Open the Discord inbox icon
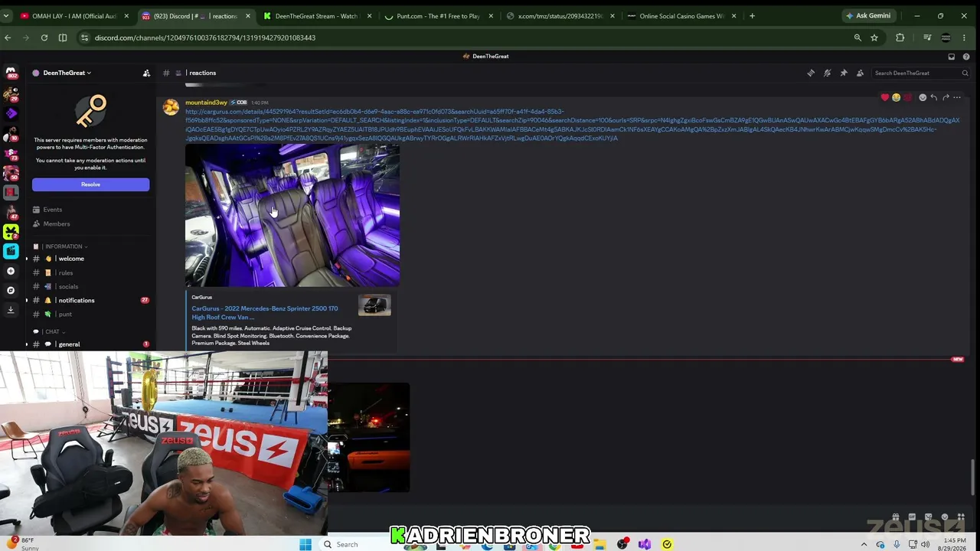The height and width of the screenshot is (551, 980). (952, 56)
